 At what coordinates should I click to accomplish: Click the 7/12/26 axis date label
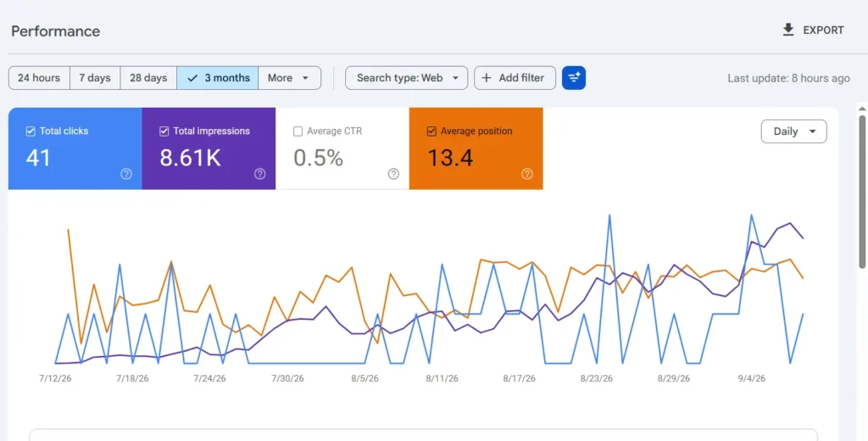click(x=55, y=378)
